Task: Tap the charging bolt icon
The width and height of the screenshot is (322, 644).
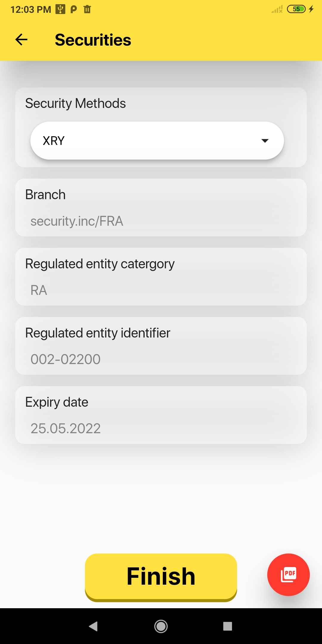Action: pos(311,9)
